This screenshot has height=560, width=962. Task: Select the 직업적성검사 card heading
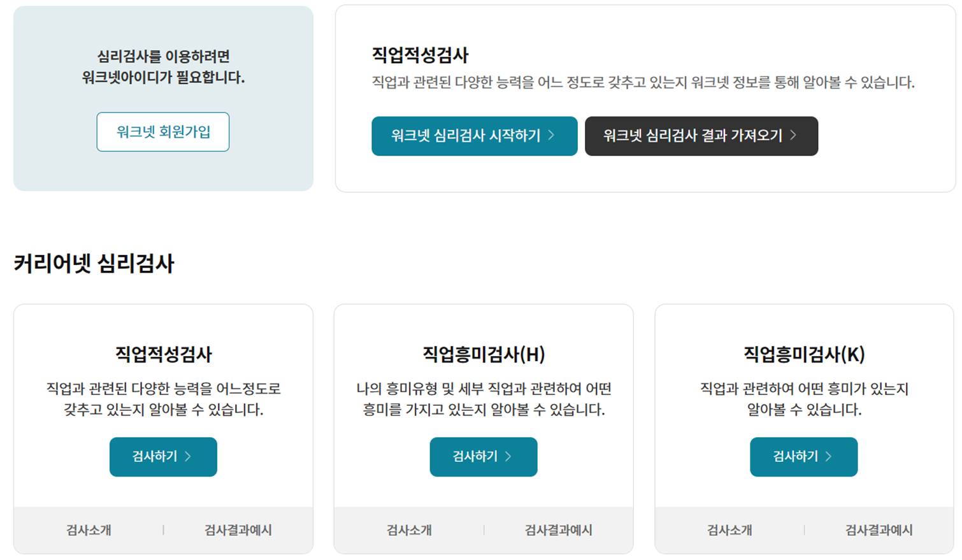point(162,354)
